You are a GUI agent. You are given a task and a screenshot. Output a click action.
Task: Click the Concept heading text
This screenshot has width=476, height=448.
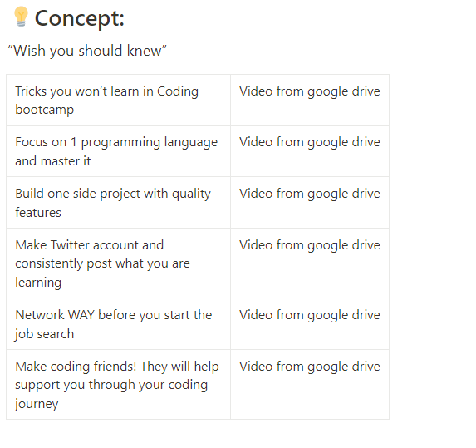pos(80,19)
